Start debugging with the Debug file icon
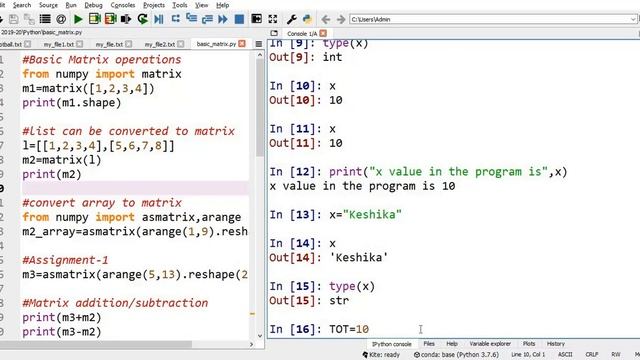Screen dimensions: 640x360 [159, 19]
